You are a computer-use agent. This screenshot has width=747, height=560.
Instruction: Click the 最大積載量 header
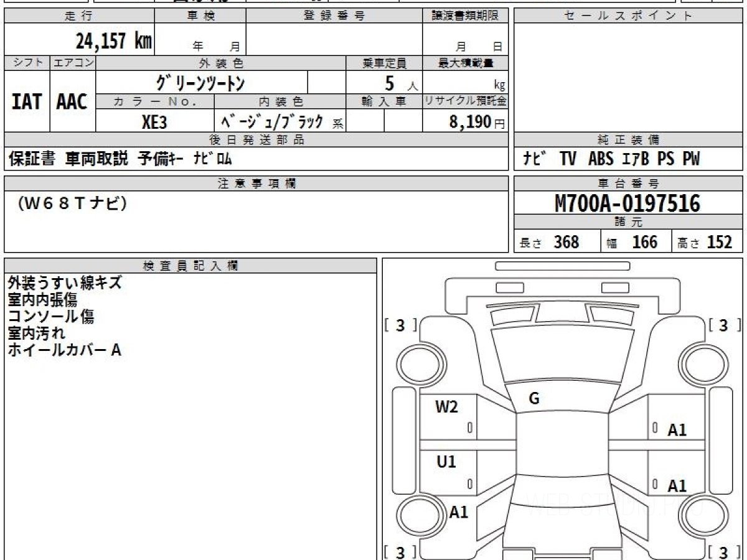[466, 63]
